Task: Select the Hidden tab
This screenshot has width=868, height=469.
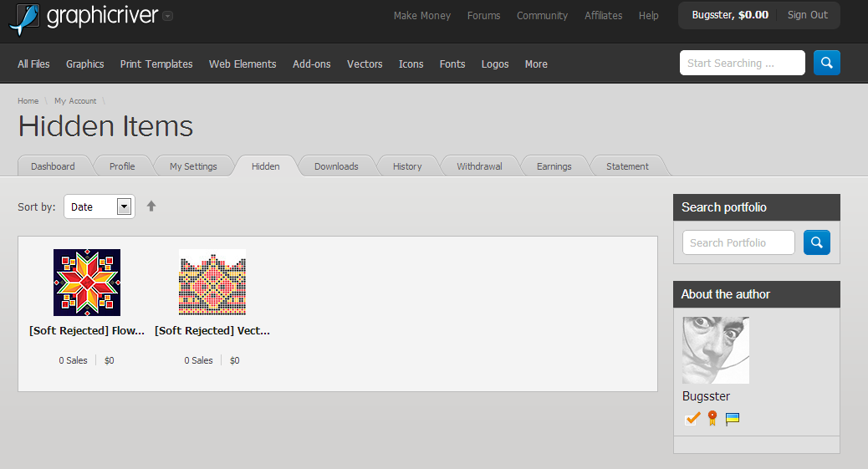Action: click(x=266, y=166)
